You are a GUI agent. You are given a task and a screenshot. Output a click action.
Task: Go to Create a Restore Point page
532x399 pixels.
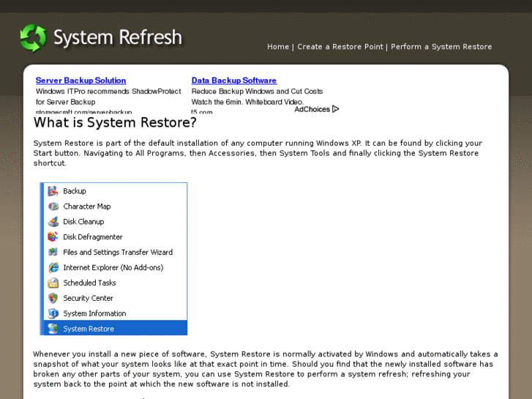coord(340,47)
